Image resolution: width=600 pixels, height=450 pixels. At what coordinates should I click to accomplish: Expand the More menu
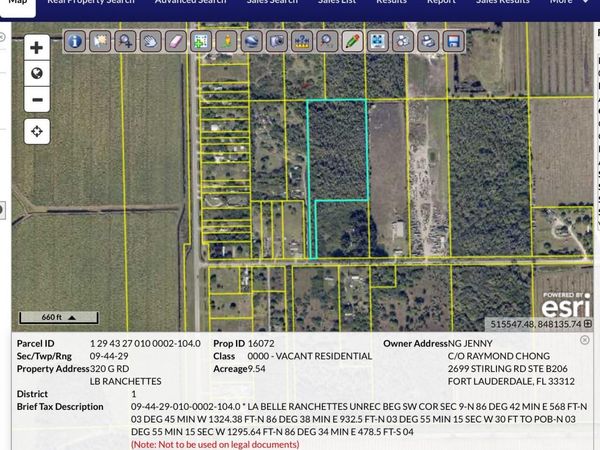tap(569, 2)
